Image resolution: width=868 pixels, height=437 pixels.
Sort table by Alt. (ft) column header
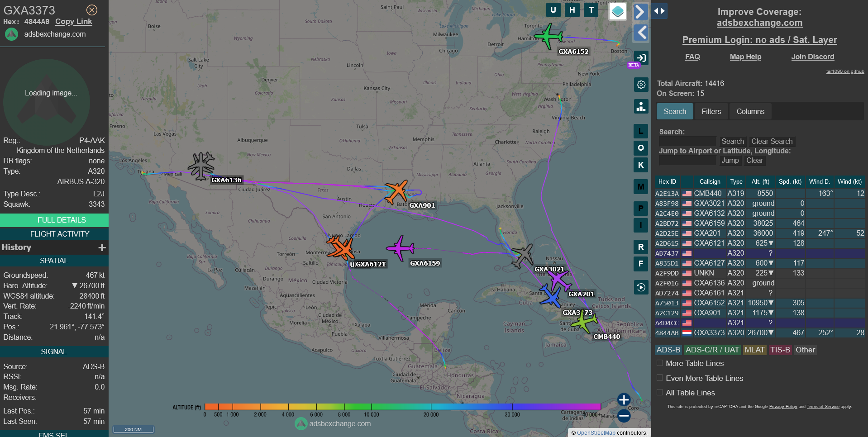tap(760, 181)
